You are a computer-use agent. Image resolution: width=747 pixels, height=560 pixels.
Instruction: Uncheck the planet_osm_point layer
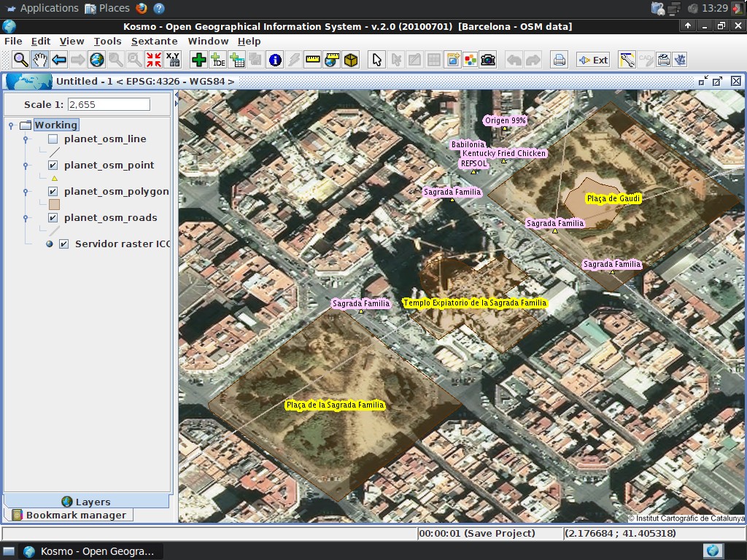tap(53, 166)
